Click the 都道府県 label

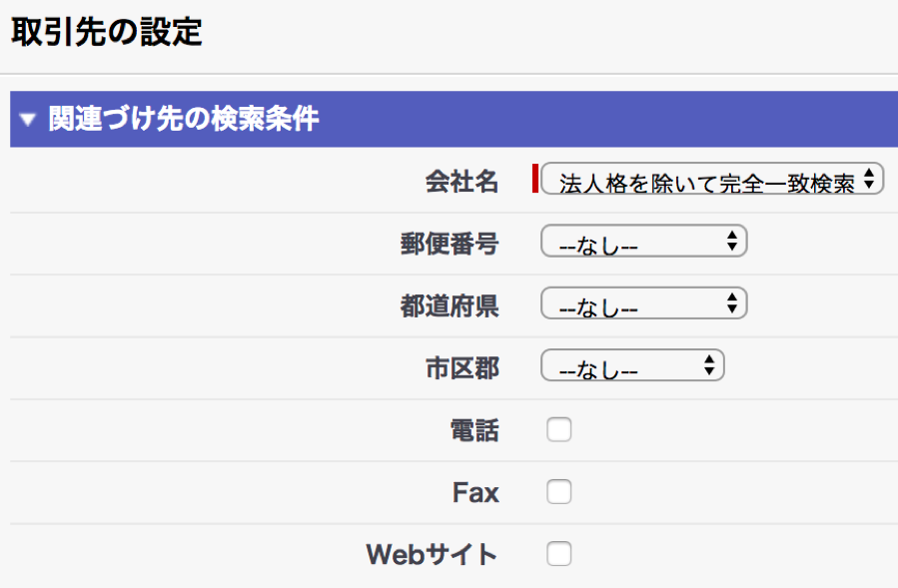(x=449, y=305)
